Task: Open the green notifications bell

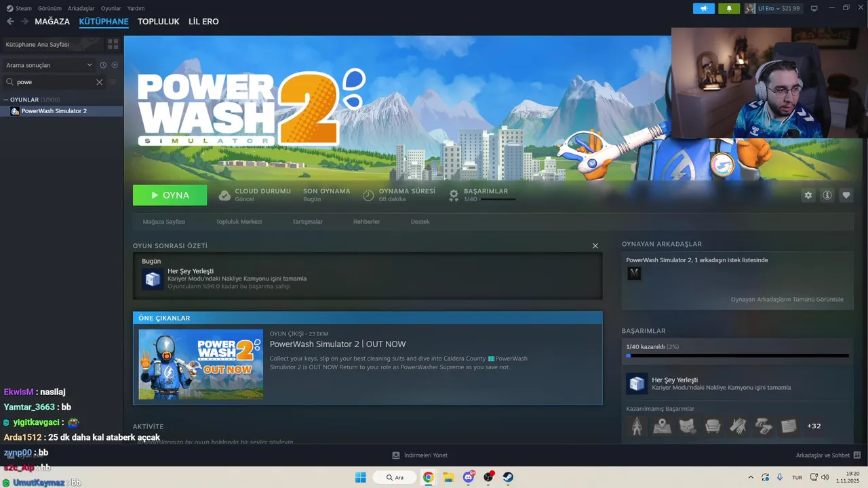Action: pyautogui.click(x=729, y=8)
